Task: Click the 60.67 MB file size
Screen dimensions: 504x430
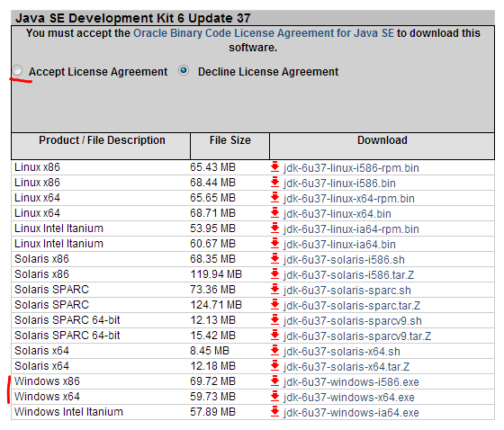Action: 212,244
